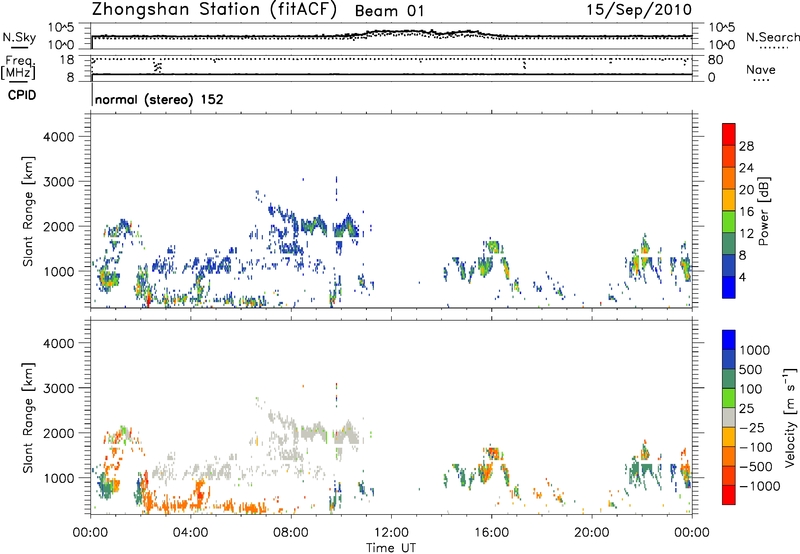Click the '28' label on the power scale
Screen dimensions: 800x554
tap(746, 146)
